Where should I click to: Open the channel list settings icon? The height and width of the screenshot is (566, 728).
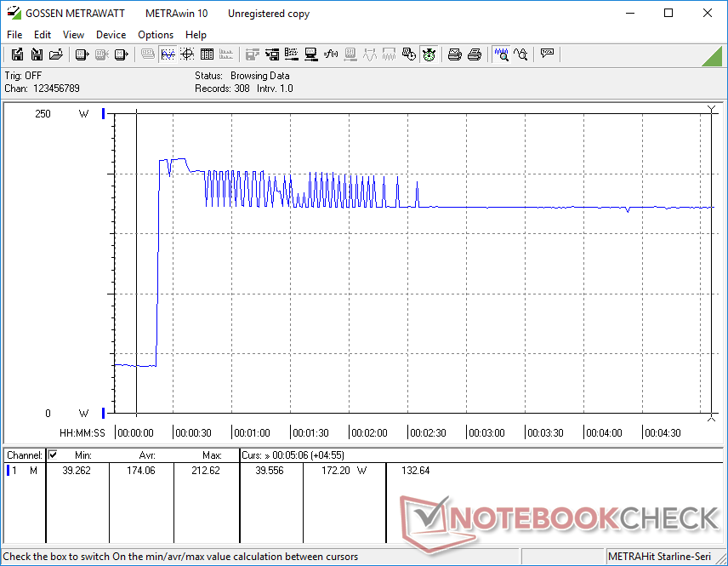click(x=292, y=54)
